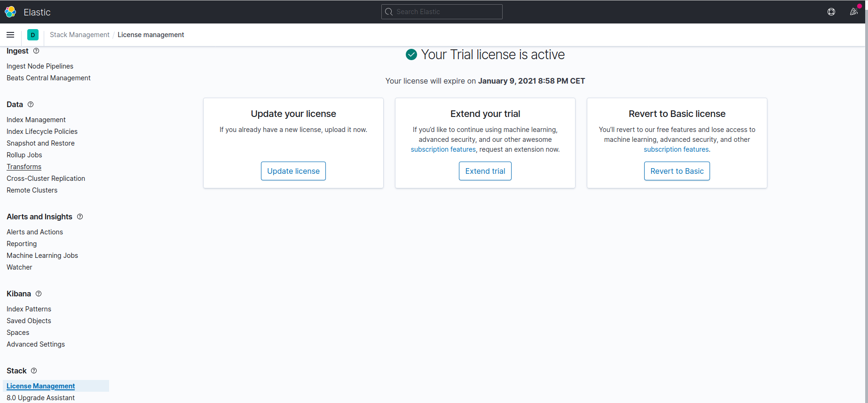The image size is (868, 403).
Task: Click the Ingest section help icon
Action: tap(36, 51)
